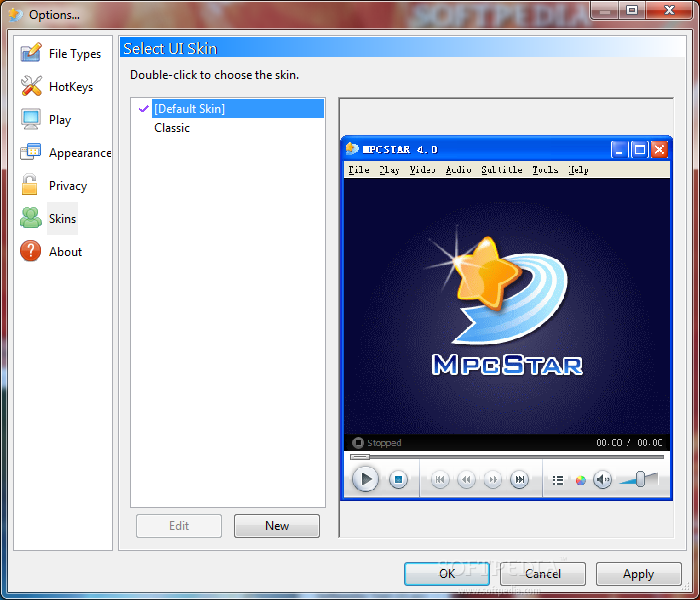
Task: Click the Stopped status icon in the preview
Action: point(358,442)
